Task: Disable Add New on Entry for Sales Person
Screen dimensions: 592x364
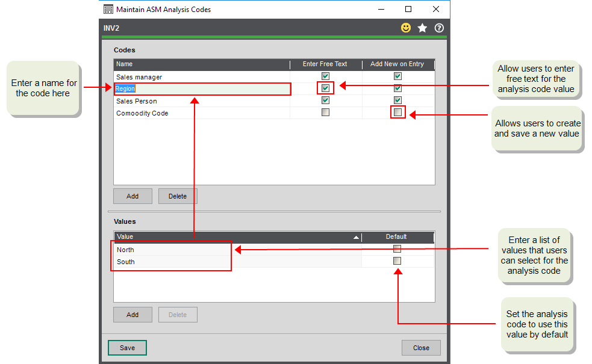Action: [397, 100]
